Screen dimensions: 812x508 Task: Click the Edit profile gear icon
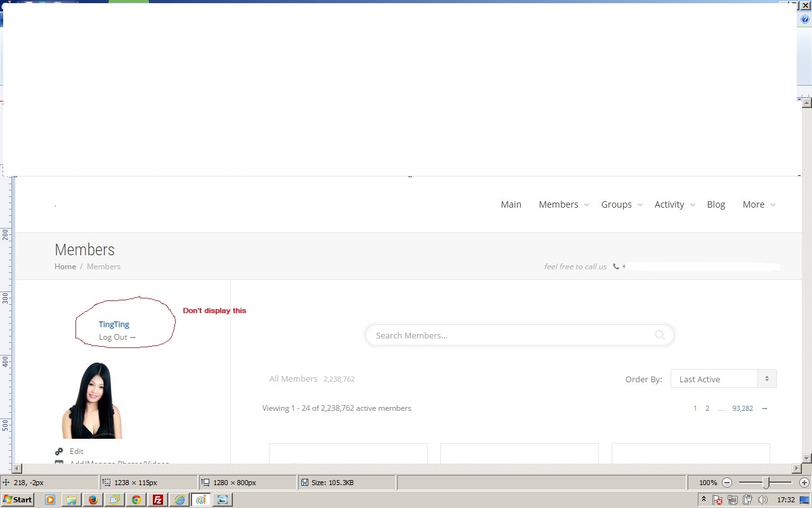click(x=59, y=451)
